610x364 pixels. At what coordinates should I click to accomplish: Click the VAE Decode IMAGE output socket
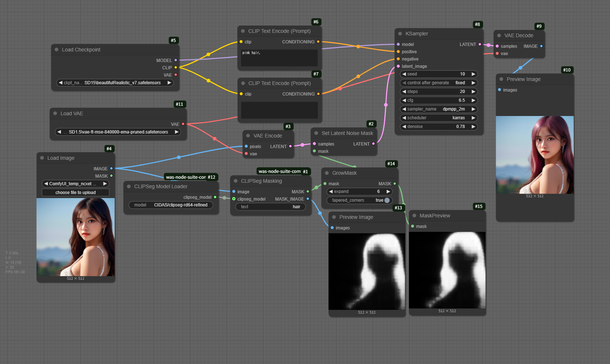click(x=541, y=46)
